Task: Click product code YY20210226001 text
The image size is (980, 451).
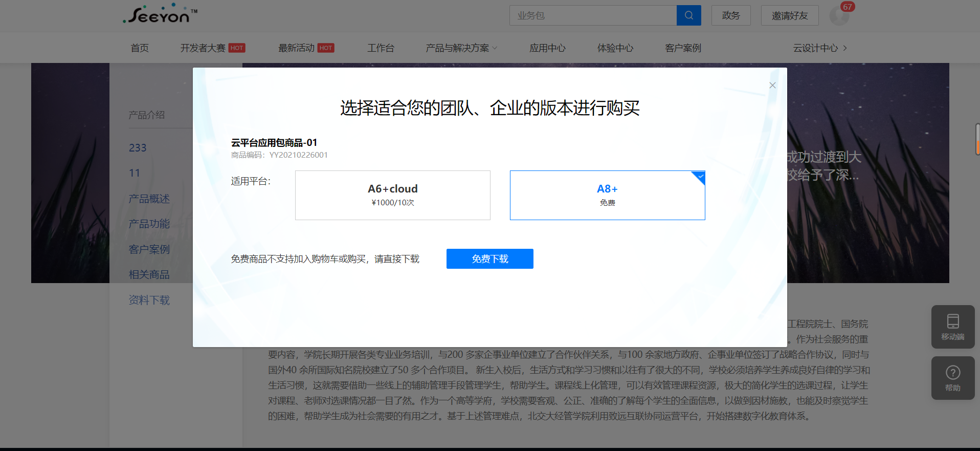Action: point(299,155)
